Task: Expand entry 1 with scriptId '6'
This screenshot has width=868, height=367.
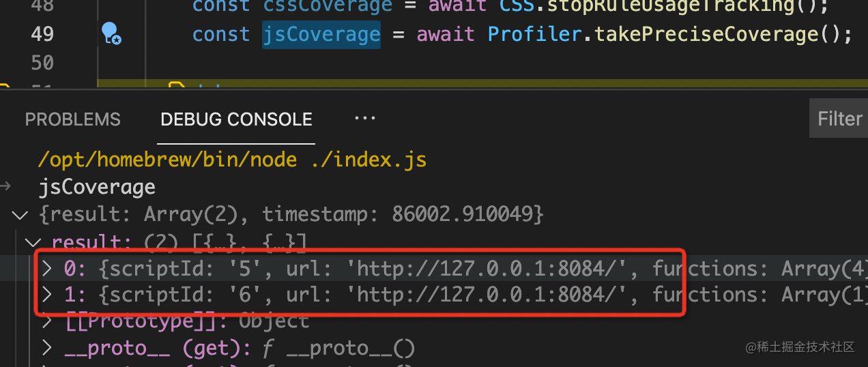Action: [x=47, y=295]
